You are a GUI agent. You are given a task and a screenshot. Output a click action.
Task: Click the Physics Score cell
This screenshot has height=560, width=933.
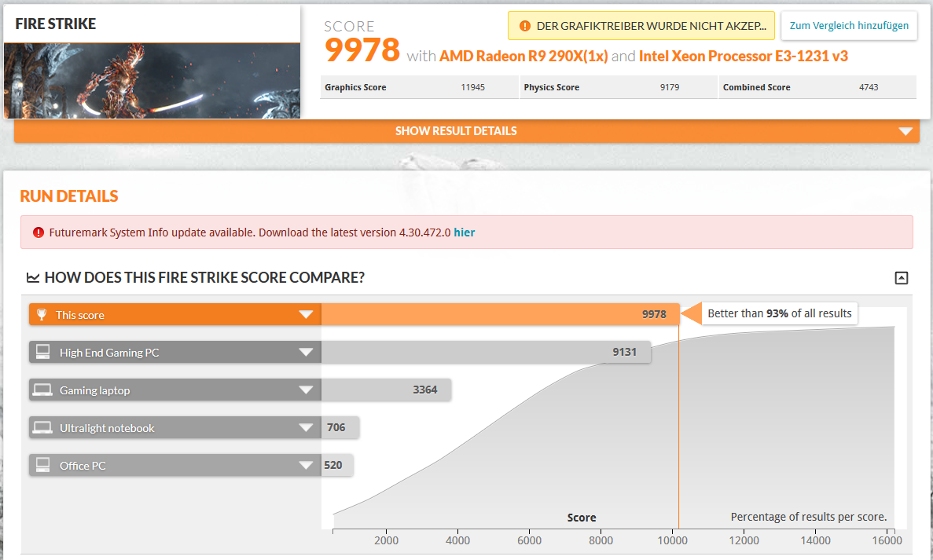click(619, 87)
